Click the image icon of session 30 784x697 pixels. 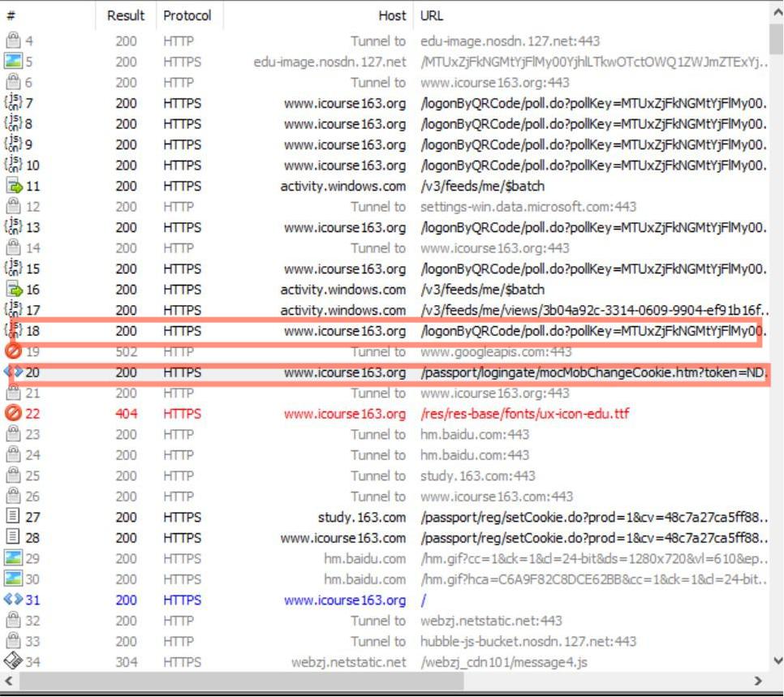click(x=13, y=579)
